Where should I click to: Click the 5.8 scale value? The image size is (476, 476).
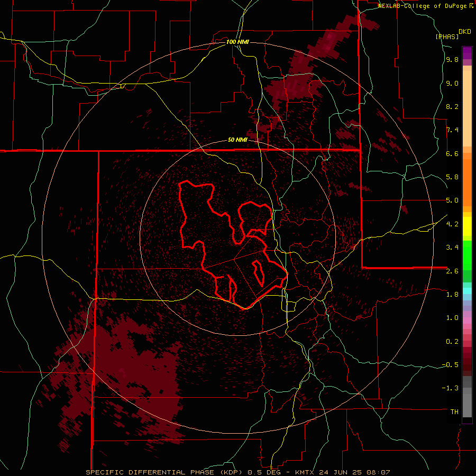click(x=452, y=177)
